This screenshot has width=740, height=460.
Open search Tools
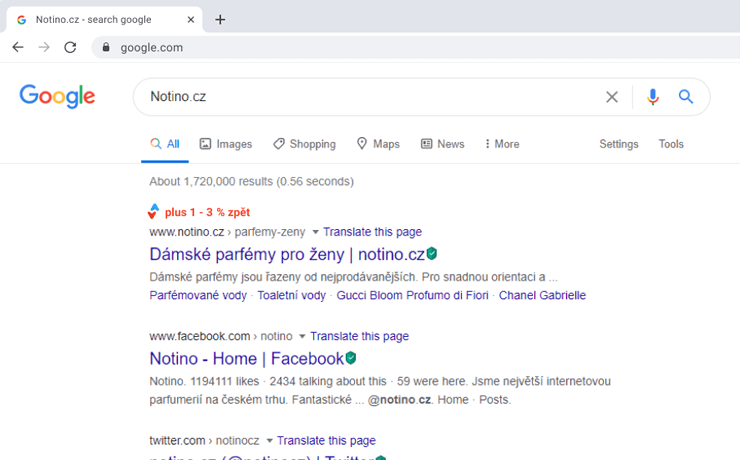(671, 144)
